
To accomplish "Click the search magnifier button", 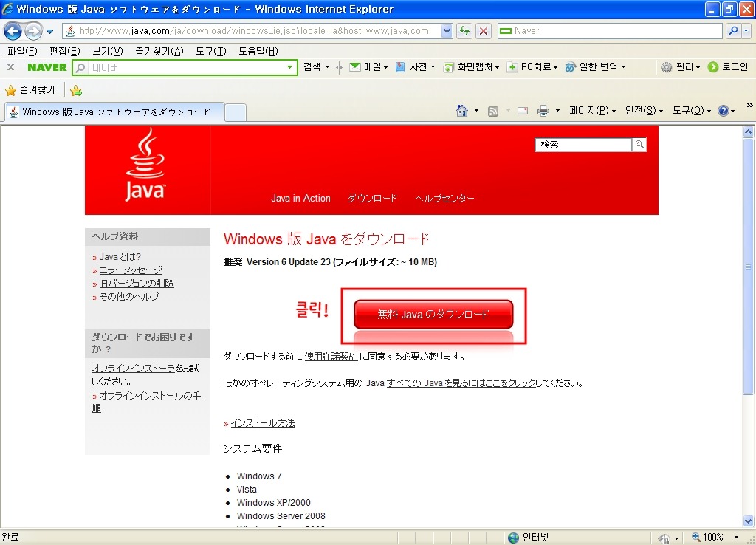I will (733, 31).
